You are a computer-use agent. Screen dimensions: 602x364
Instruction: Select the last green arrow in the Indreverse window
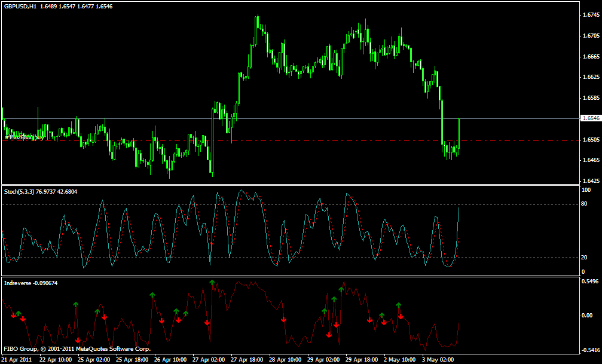point(398,305)
